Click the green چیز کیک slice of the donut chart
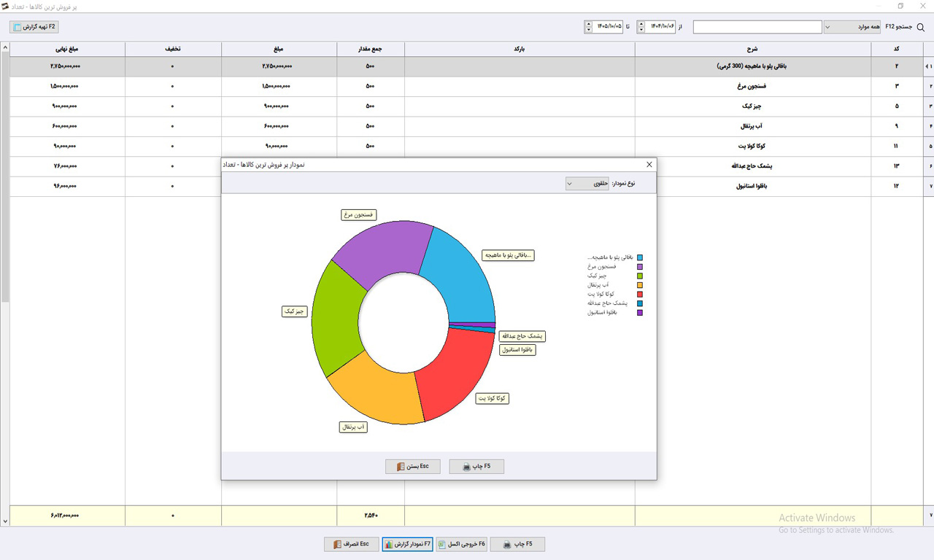Viewport: 934px width, 560px height. (x=336, y=317)
